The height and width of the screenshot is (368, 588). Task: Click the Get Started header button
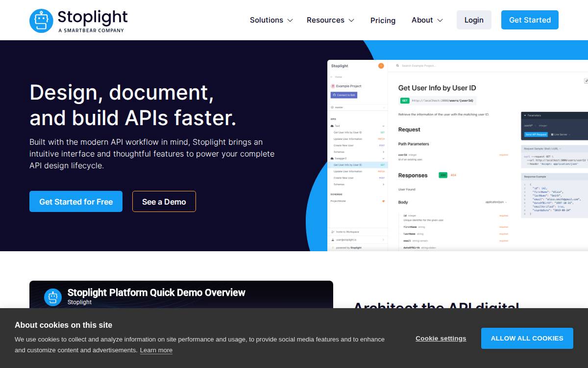coord(530,20)
